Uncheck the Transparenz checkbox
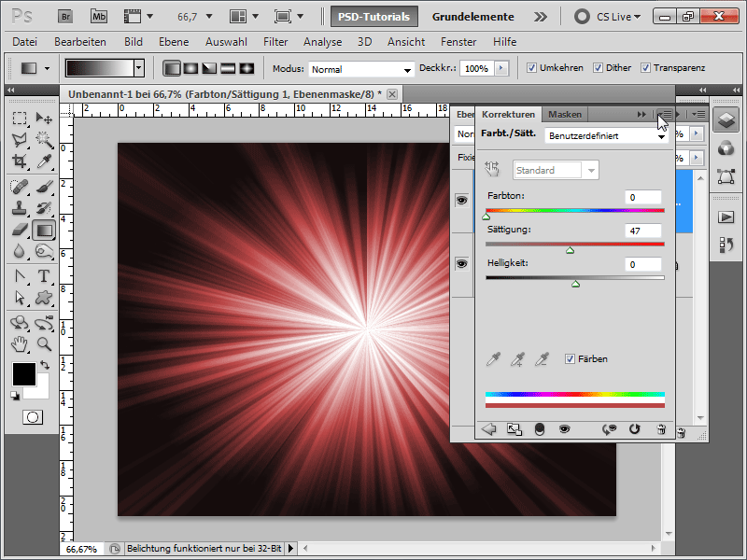This screenshot has height=560, width=747. [645, 68]
